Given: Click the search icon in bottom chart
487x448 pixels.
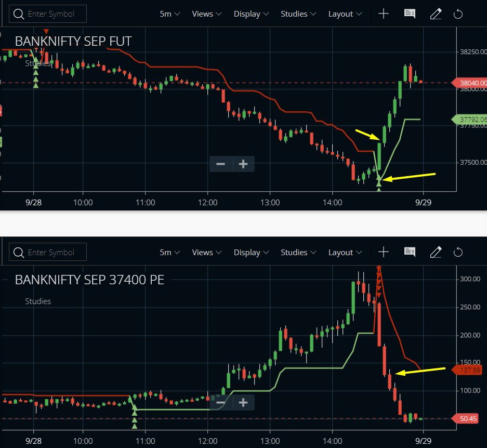Looking at the screenshot, I should (x=19, y=252).
